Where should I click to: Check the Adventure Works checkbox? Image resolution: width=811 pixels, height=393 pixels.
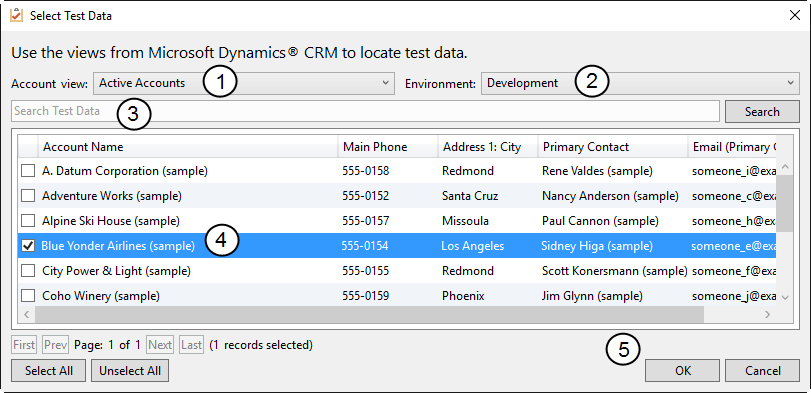[x=28, y=196]
